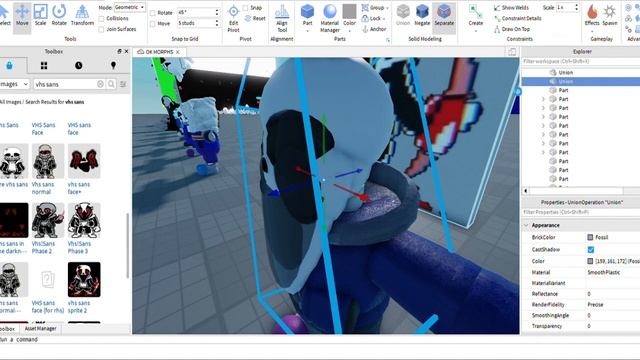Open the Toolbox category Images dropdown
Viewport: 640px width, 360px height.
tap(14, 84)
